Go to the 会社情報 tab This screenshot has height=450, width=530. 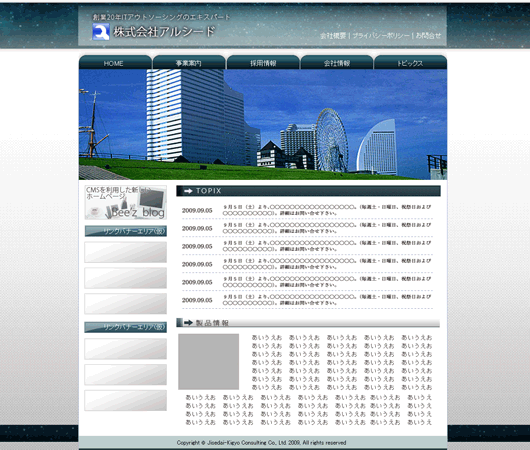tap(337, 63)
